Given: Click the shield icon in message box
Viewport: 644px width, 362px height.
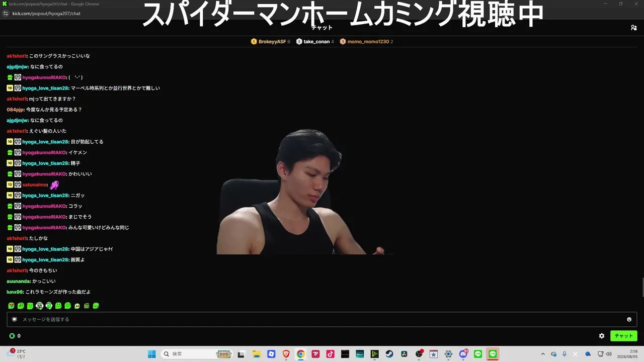Looking at the screenshot, I should [14, 319].
